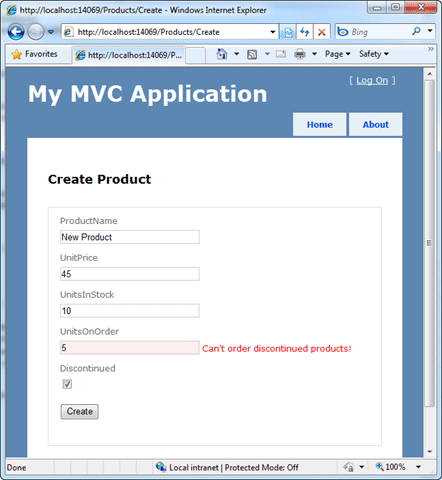Submit the form with Create button

[79, 412]
